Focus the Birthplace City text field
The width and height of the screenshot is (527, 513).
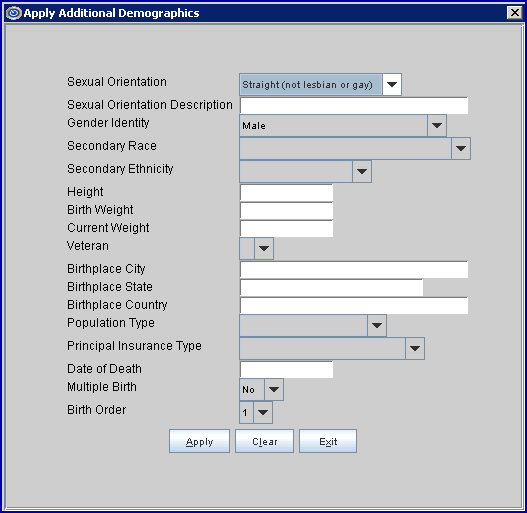[354, 270]
